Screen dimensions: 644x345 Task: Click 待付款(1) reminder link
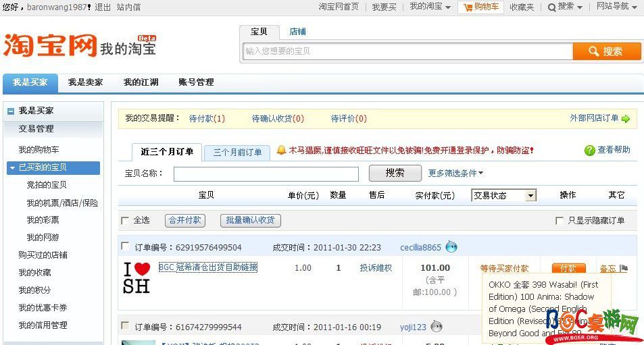[207, 119]
